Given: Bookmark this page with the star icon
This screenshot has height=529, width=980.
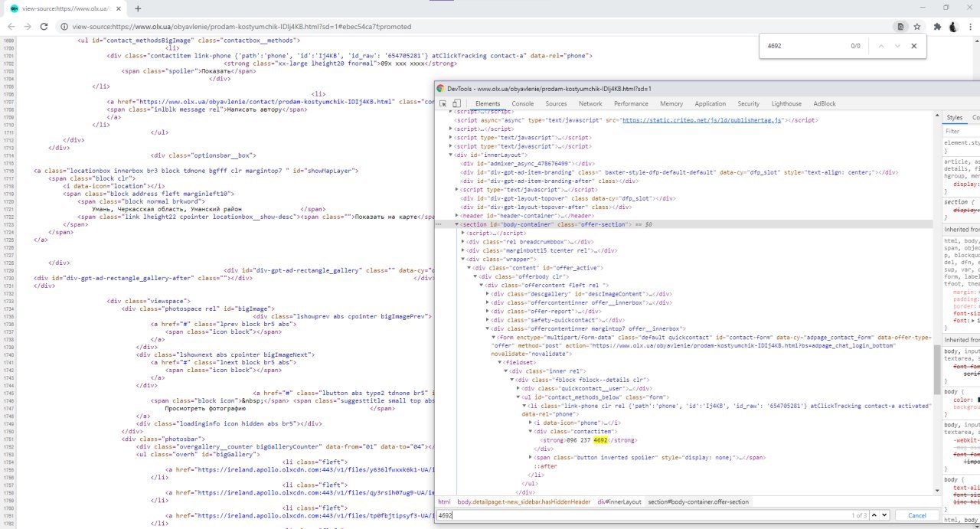Looking at the screenshot, I should click(x=918, y=26).
